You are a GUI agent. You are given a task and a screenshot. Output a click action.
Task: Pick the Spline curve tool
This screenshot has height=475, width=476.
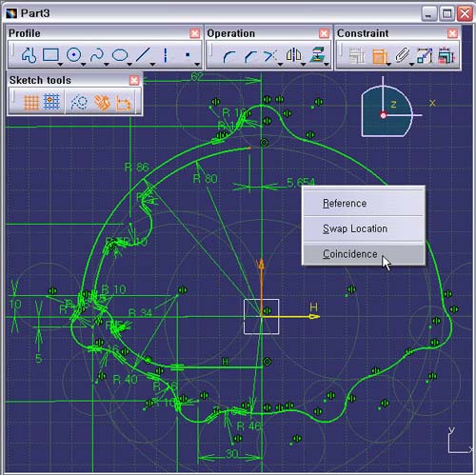click(x=97, y=55)
